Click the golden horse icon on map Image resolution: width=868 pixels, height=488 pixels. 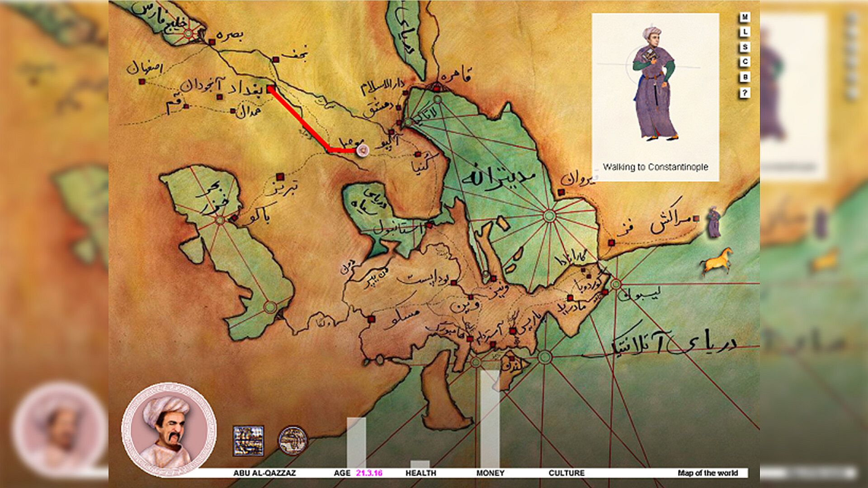(x=716, y=261)
